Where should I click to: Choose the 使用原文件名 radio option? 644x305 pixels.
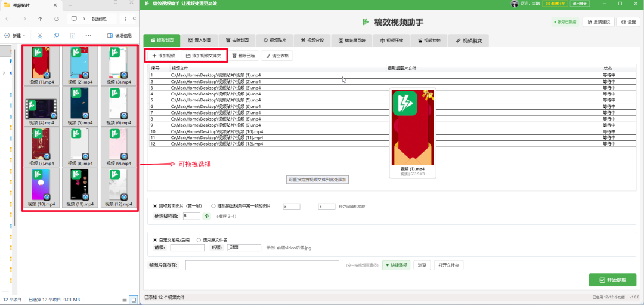tap(199, 239)
